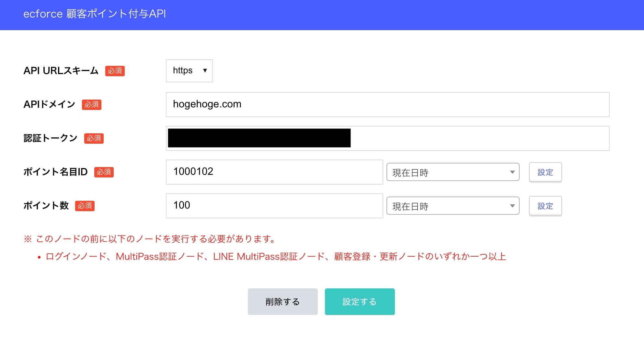This screenshot has height=338, width=644.
Task: Click the ポイント数 field showing 100
Action: point(274,206)
